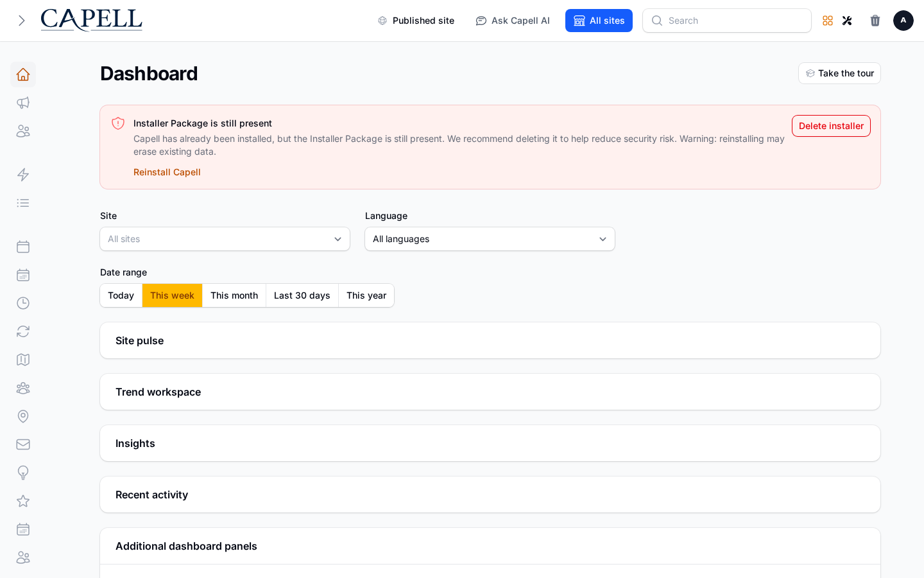This screenshot has width=924, height=578.
Task: Click the Dashboard page title
Action: (149, 73)
